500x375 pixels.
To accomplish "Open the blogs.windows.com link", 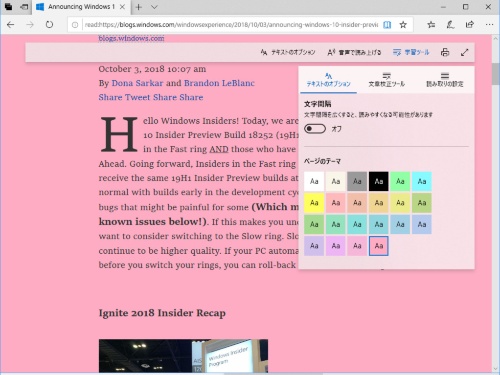I will [x=131, y=38].
